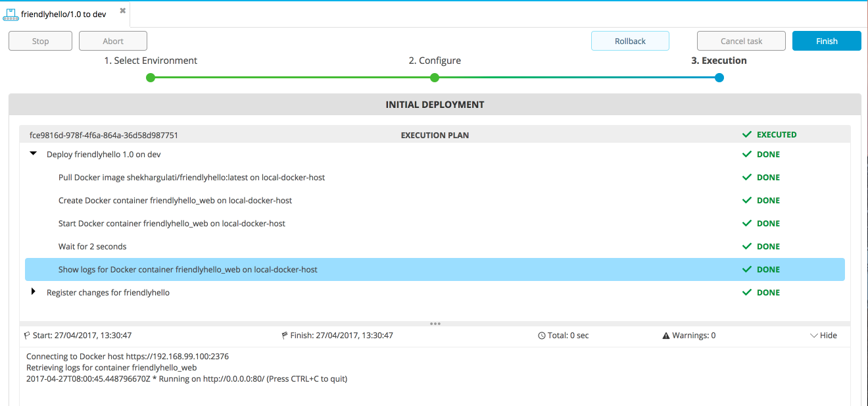This screenshot has height=406, width=868.
Task: Click the Start flag icon
Action: coord(27,336)
